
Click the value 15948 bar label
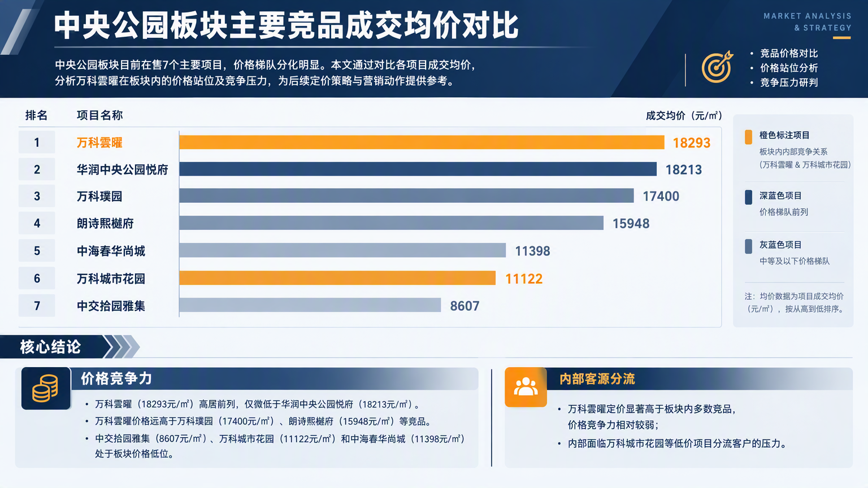point(631,224)
